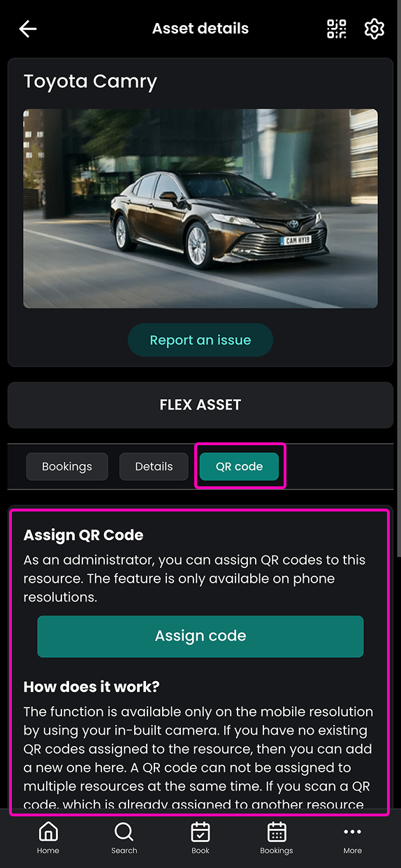The width and height of the screenshot is (401, 868).
Task: Tap the Toyota Camry car photo
Action: 200,209
